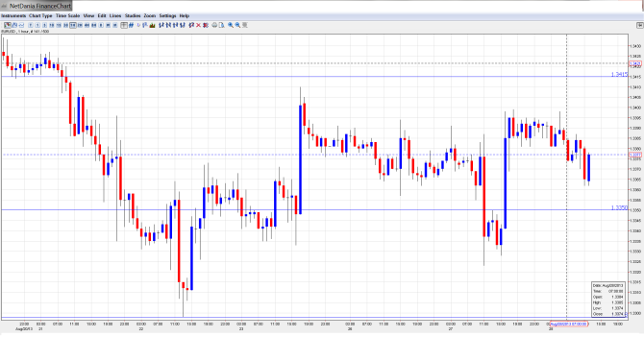Click the green volume study icon
Image resolution: width=644 pixels, height=361 pixels.
click(153, 25)
